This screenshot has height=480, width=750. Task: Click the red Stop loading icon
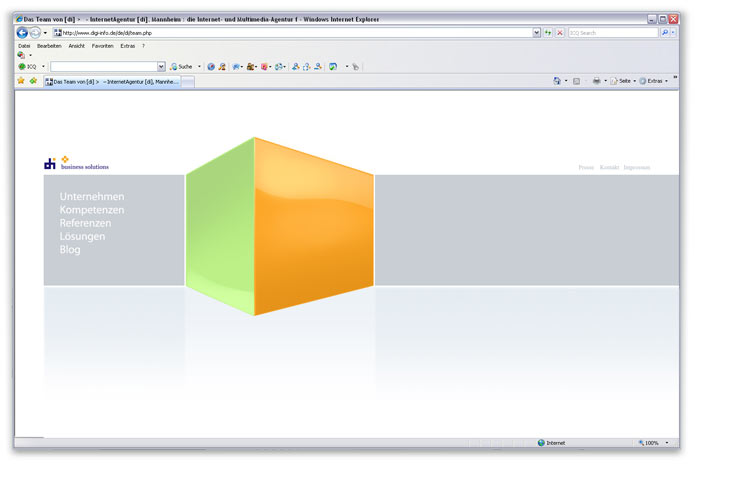[x=560, y=33]
